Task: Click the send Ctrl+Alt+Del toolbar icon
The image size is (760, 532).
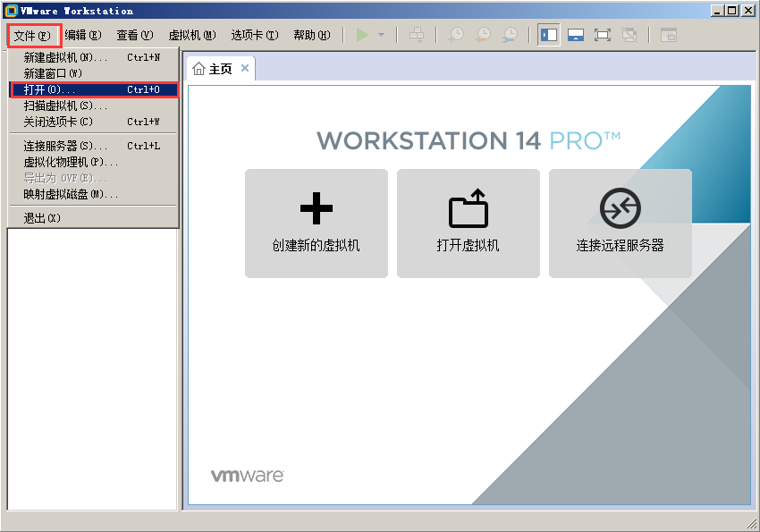Action: tap(416, 35)
